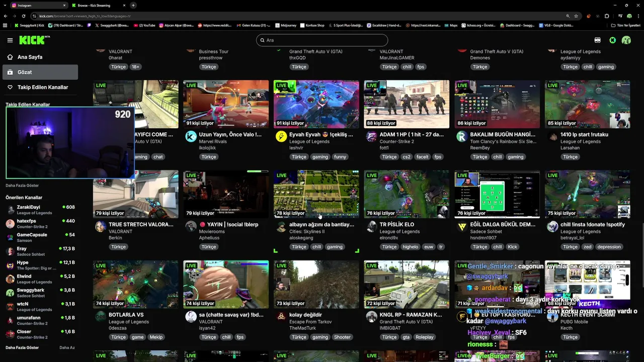Open Takip Edilen Kanallar section

(x=40, y=87)
